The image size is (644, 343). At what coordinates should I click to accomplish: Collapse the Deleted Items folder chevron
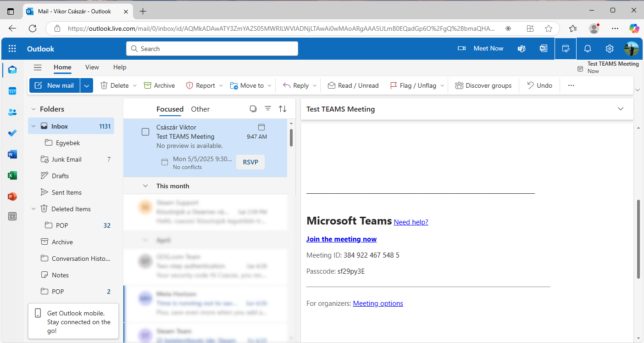tap(33, 209)
